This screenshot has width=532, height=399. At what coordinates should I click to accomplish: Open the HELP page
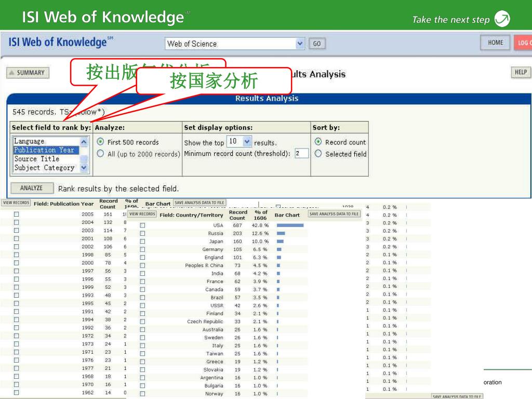coord(521,72)
